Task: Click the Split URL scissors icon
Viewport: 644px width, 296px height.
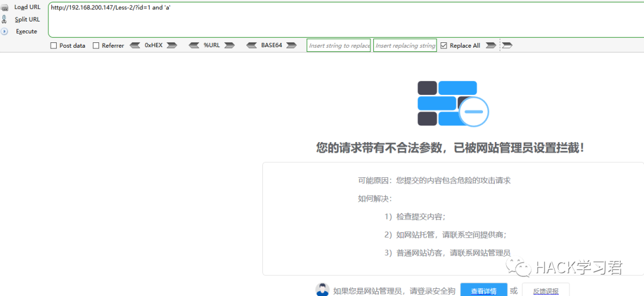Action: (x=4, y=19)
